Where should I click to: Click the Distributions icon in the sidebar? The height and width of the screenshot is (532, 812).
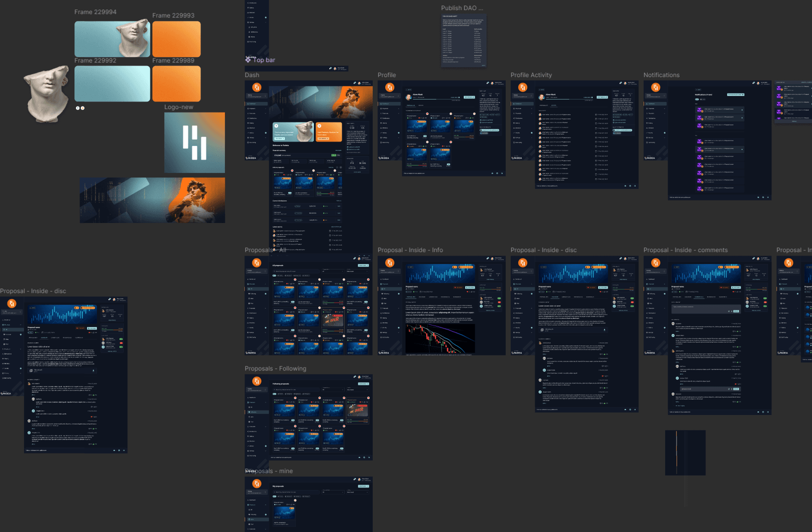[x=248, y=118]
